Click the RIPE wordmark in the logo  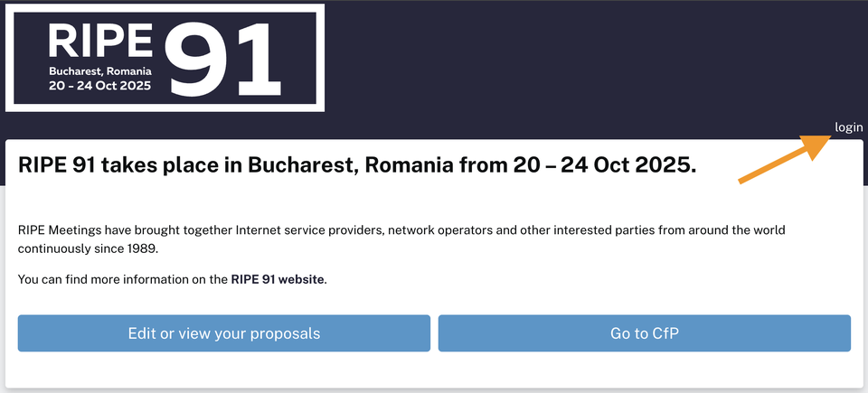coord(100,40)
